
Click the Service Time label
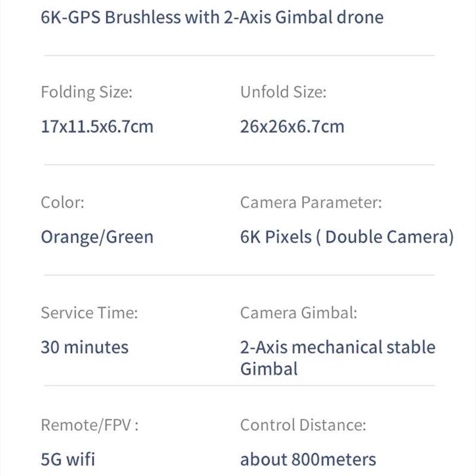(x=89, y=313)
